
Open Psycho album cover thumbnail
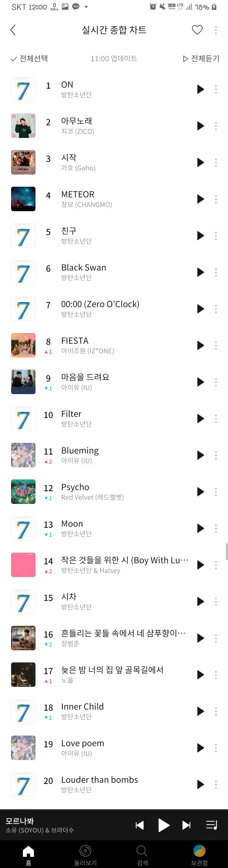coord(23,492)
